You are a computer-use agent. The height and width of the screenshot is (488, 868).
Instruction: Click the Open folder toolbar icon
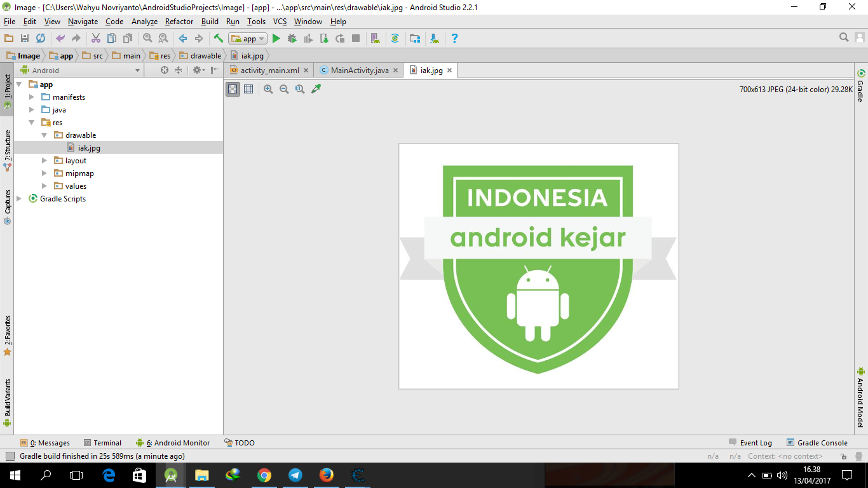9,38
